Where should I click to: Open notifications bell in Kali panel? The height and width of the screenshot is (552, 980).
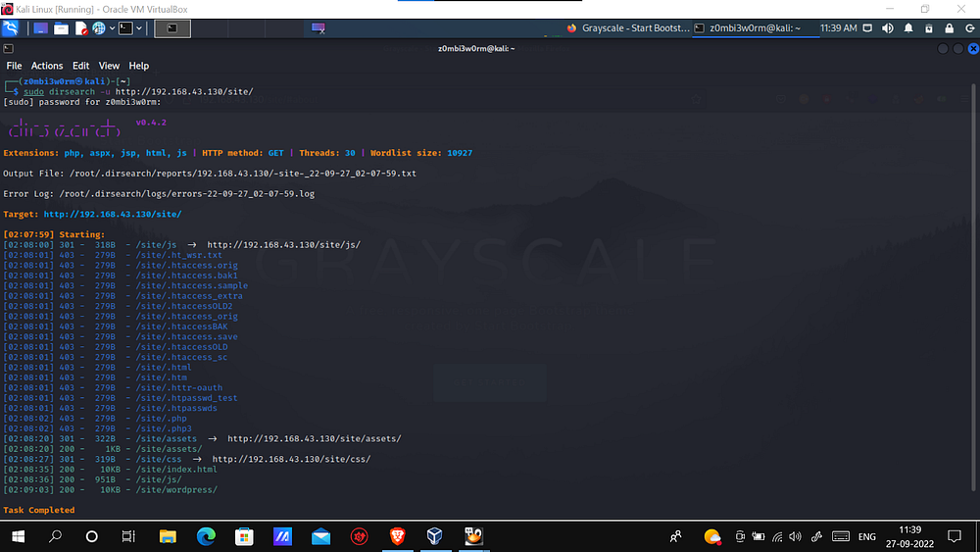pos(910,28)
